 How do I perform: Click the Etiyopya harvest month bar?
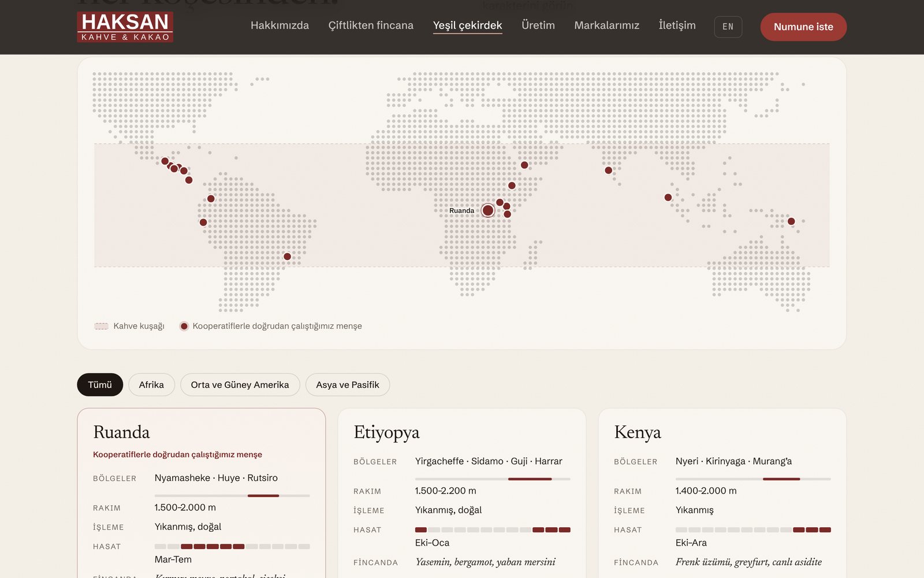pyautogui.click(x=493, y=530)
